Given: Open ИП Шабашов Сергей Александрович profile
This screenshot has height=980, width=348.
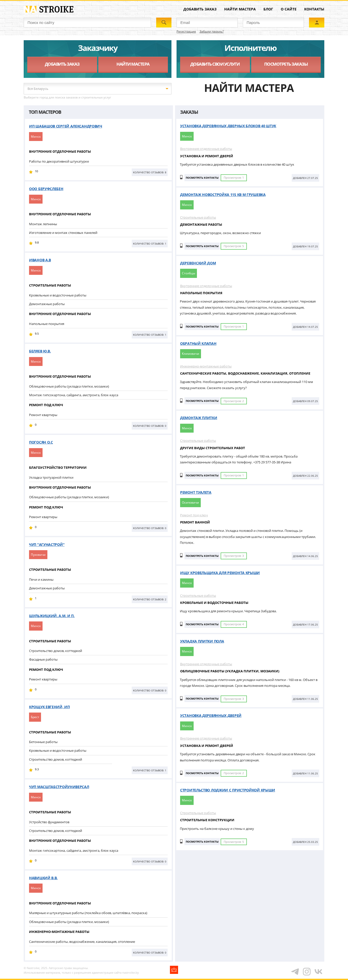Looking at the screenshot, I should 65,126.
